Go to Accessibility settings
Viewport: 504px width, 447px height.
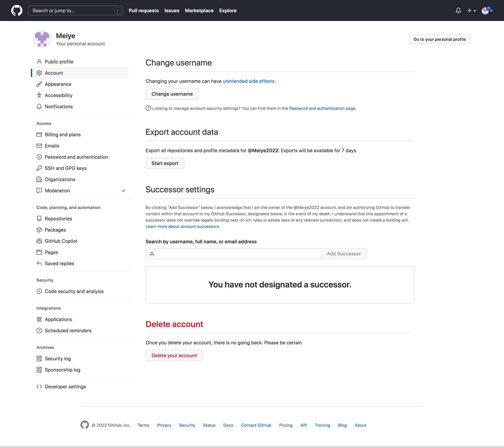81,95
